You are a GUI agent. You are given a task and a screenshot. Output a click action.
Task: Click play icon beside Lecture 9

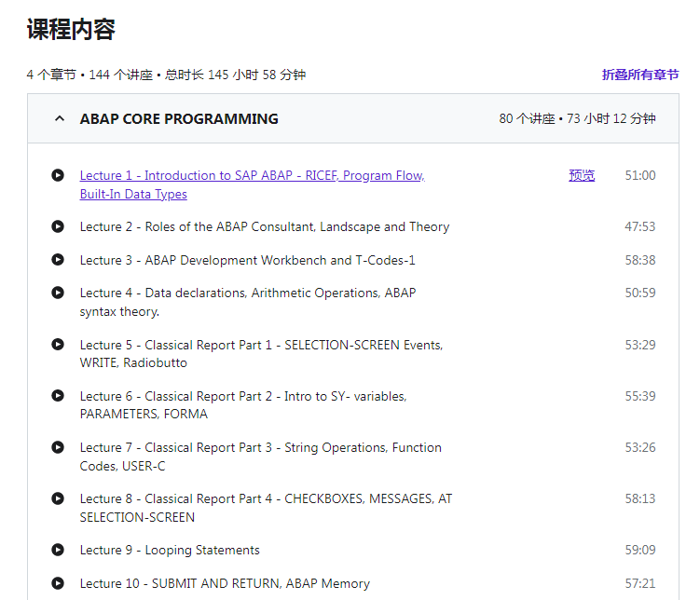pyautogui.click(x=58, y=549)
